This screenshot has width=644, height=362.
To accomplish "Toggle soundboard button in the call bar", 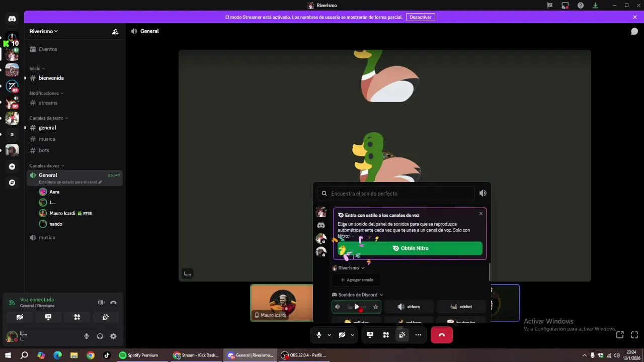I will (x=402, y=335).
